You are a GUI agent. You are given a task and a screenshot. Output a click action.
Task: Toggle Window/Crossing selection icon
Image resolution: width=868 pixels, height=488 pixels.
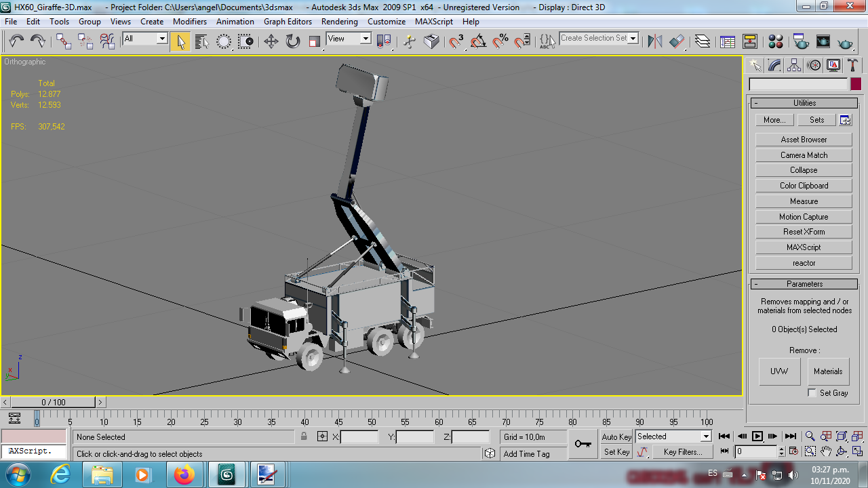point(245,41)
